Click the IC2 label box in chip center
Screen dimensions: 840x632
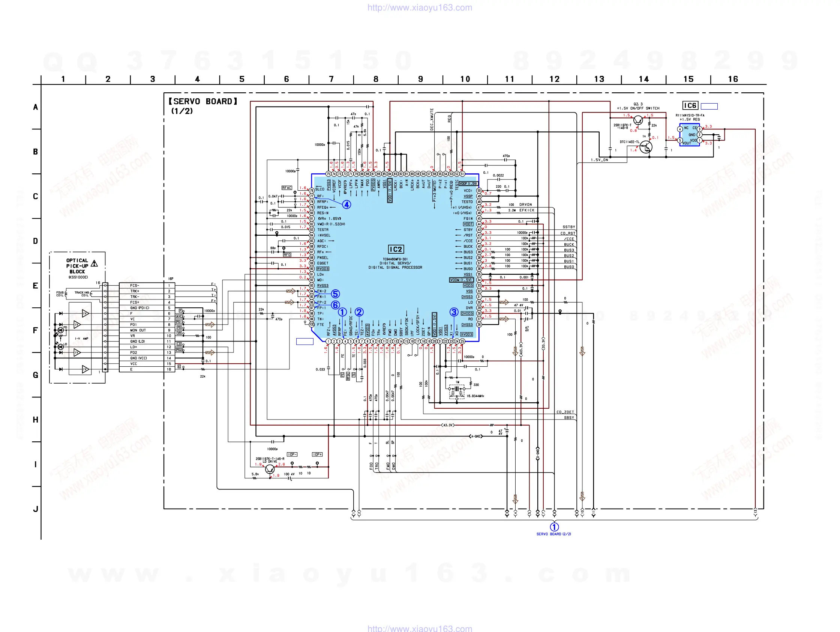tap(395, 249)
